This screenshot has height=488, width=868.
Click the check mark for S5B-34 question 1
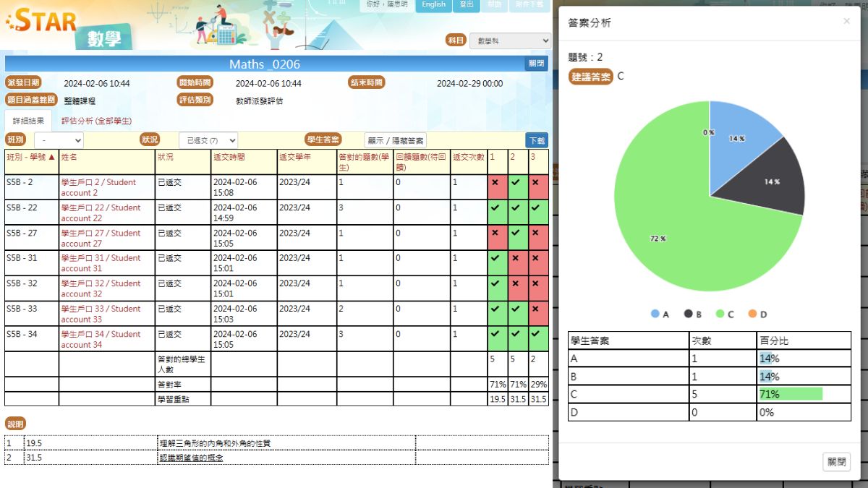pyautogui.click(x=495, y=335)
